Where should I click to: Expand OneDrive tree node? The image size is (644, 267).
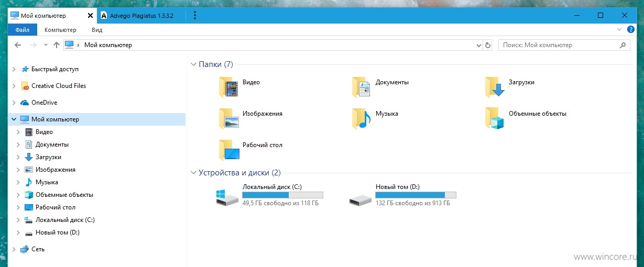point(14,103)
